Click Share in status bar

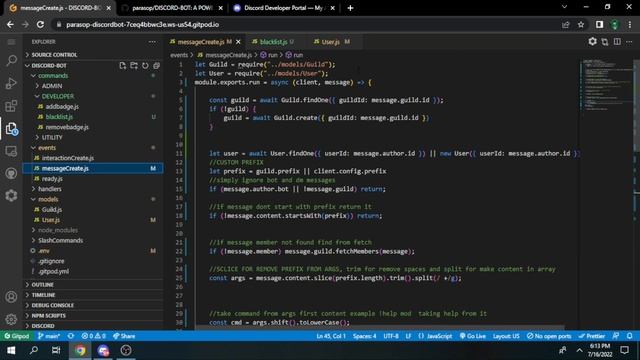pos(124,336)
